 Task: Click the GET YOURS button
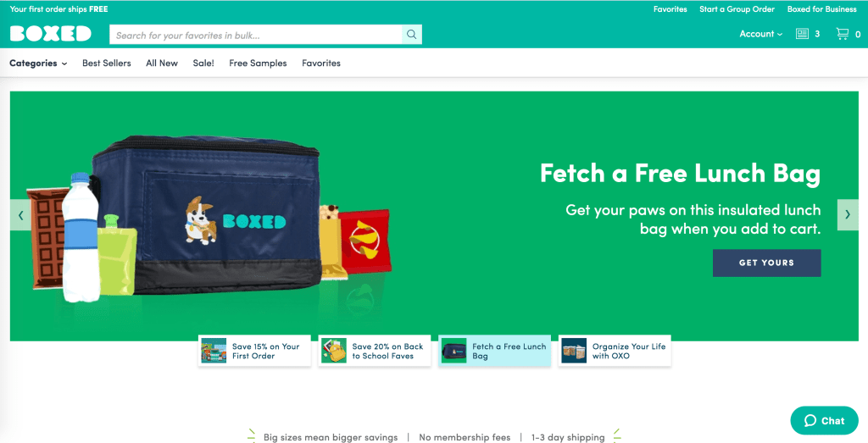click(766, 263)
